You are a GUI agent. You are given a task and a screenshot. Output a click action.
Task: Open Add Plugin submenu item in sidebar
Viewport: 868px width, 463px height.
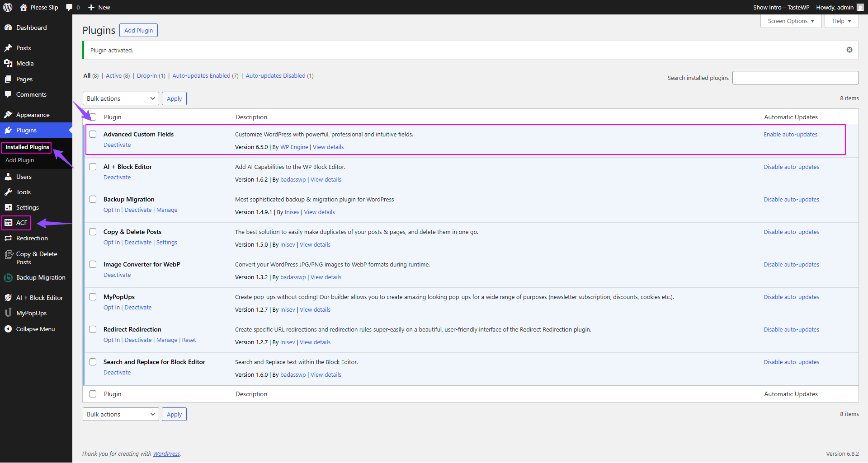point(19,160)
